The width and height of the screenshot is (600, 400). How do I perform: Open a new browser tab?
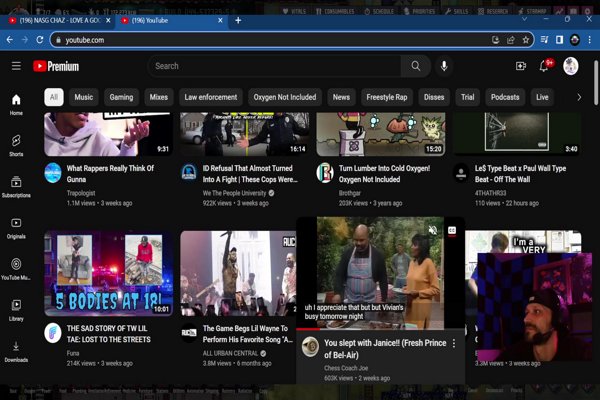[238, 20]
